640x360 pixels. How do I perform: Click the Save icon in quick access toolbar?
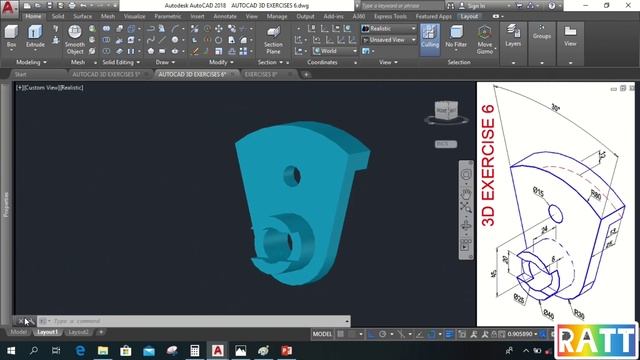point(49,6)
